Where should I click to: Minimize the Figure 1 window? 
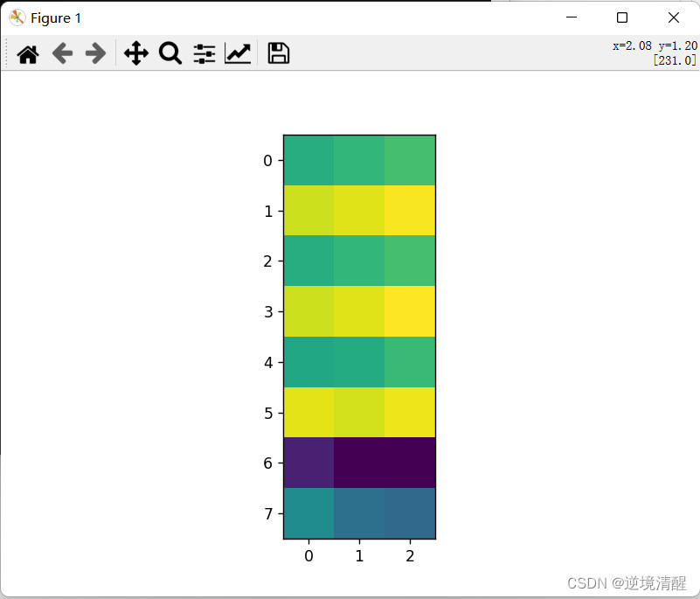tap(572, 17)
